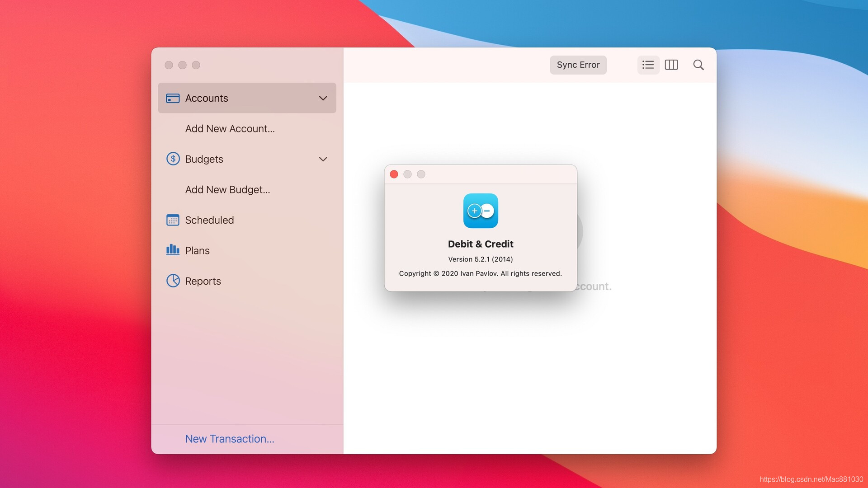Click the Debit & Credit version info area
Image resolution: width=868 pixels, height=488 pixels.
481,258
